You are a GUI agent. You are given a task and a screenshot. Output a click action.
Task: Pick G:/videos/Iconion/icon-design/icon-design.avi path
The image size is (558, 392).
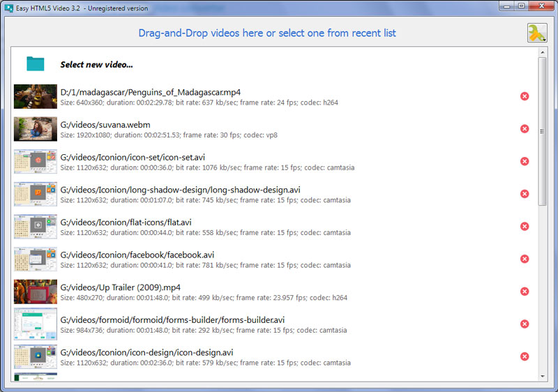point(146,352)
